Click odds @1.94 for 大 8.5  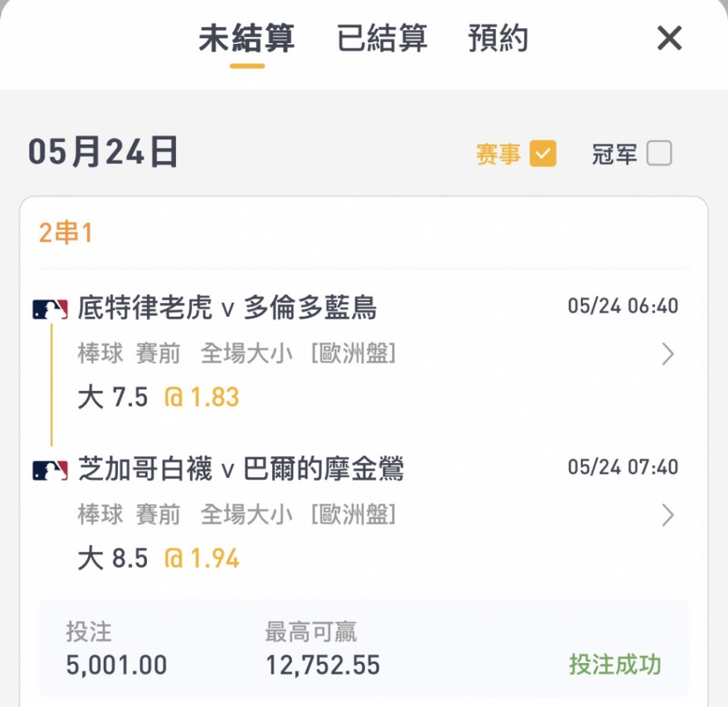pyautogui.click(x=201, y=559)
